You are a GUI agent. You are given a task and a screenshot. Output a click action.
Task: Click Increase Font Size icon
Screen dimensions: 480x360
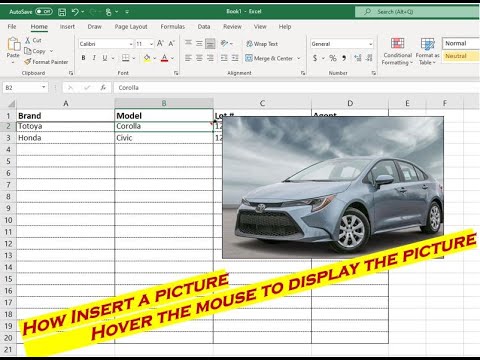pyautogui.click(x=160, y=43)
